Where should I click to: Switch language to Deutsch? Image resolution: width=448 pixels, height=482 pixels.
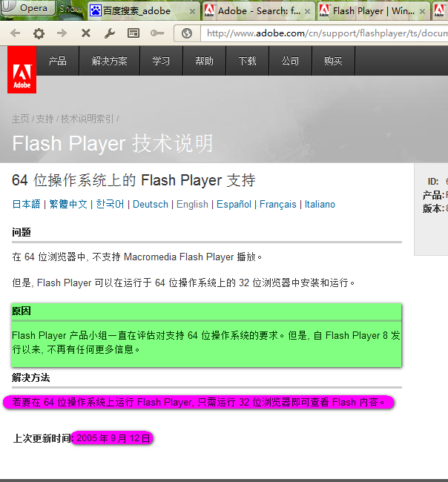pyautogui.click(x=151, y=204)
